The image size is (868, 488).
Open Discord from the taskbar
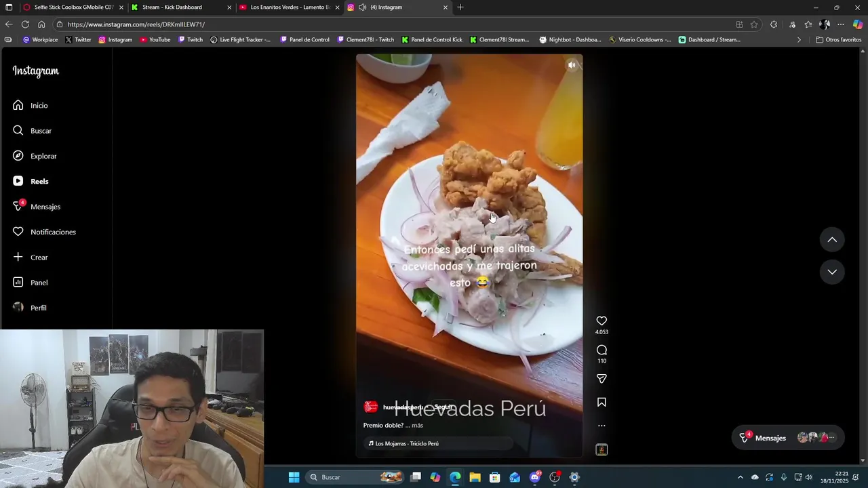click(x=535, y=477)
